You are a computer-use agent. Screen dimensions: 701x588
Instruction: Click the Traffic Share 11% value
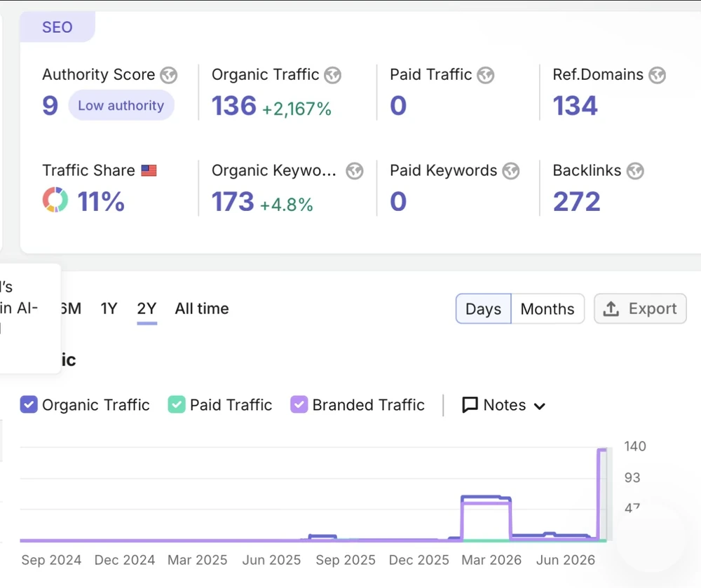[101, 202]
